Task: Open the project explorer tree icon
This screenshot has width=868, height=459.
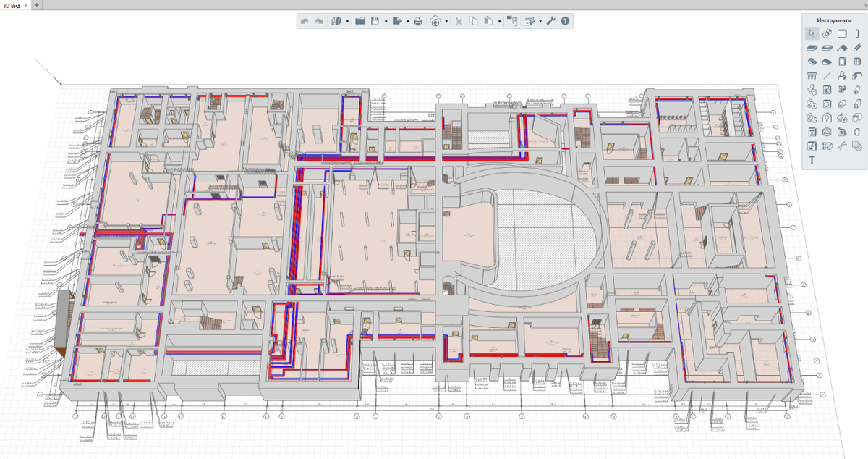Action: click(512, 21)
